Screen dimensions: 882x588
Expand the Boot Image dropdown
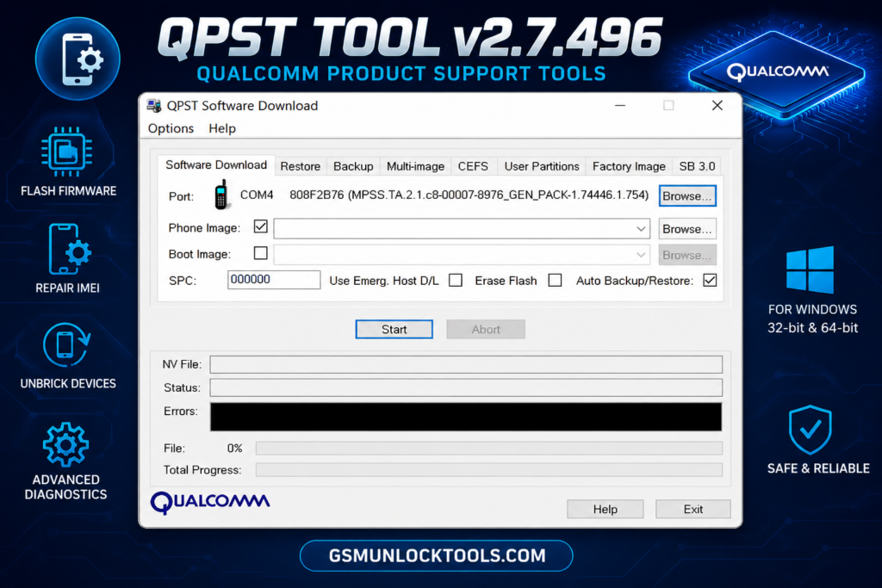(x=641, y=255)
